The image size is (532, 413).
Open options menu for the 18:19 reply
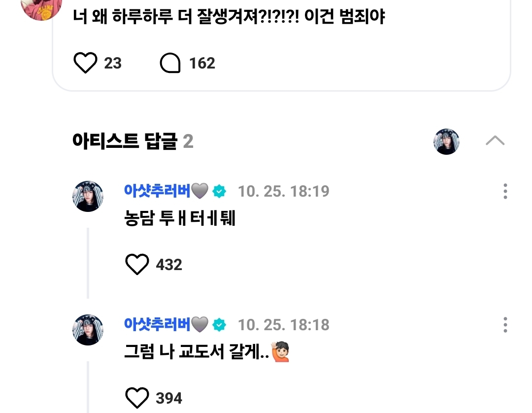point(505,191)
